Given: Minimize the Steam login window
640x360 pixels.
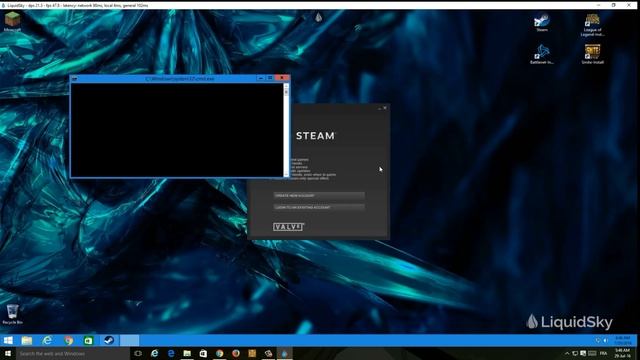Looking at the screenshot, I should [x=379, y=108].
